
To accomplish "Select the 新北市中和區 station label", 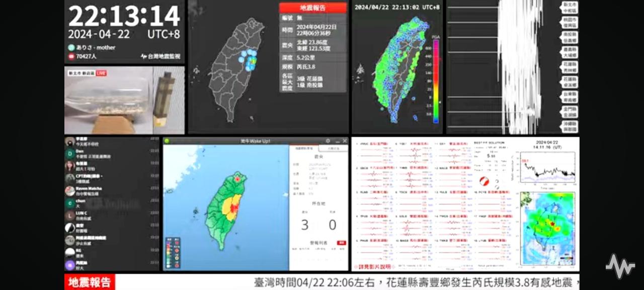I will coord(570,7).
